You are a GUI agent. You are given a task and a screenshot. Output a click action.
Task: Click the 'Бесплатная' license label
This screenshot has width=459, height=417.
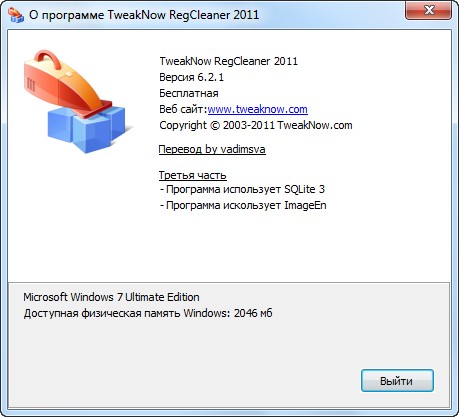[189, 93]
